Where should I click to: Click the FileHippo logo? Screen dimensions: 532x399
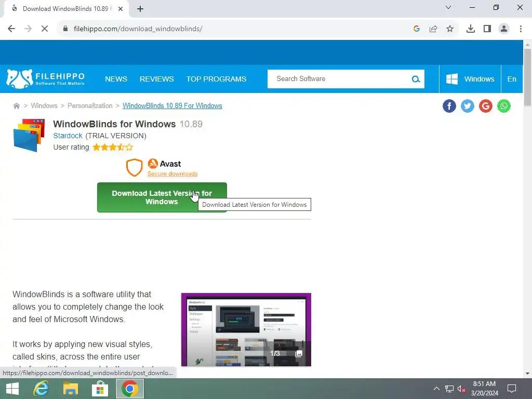pos(45,79)
